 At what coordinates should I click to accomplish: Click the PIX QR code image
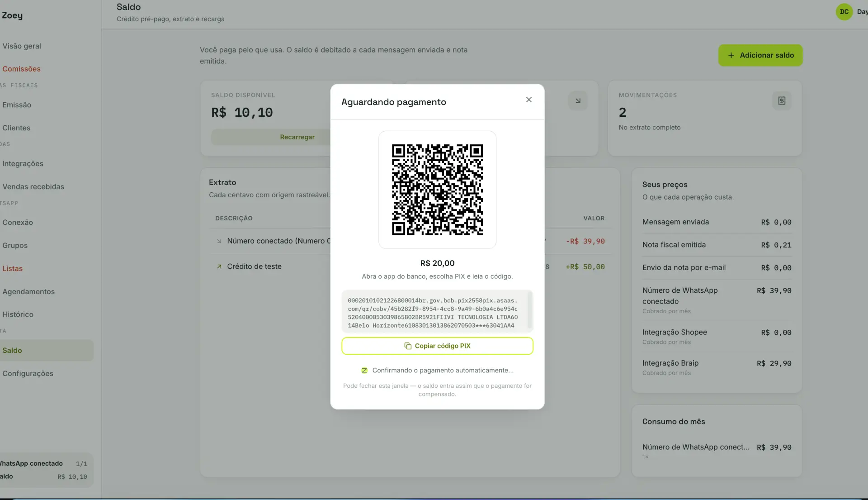pyautogui.click(x=437, y=190)
